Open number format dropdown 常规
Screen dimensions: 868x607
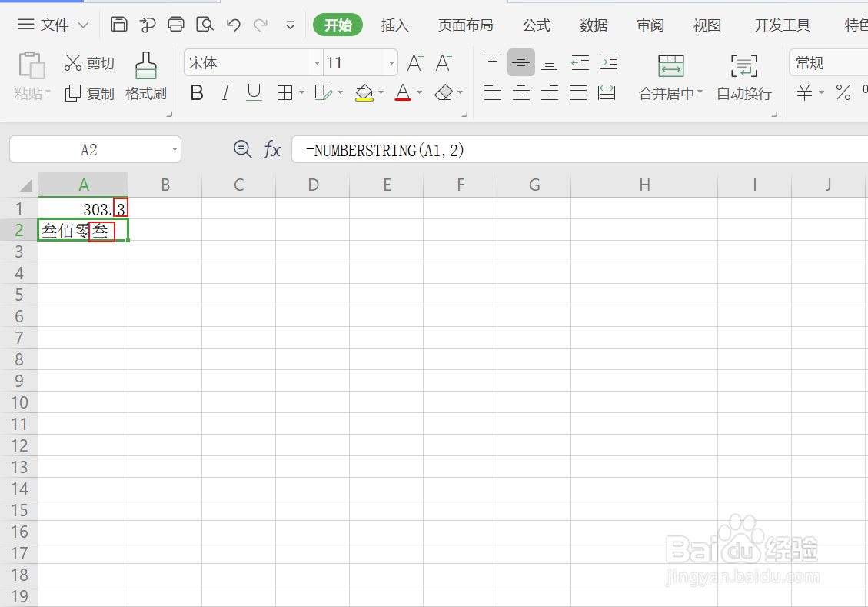click(x=828, y=62)
